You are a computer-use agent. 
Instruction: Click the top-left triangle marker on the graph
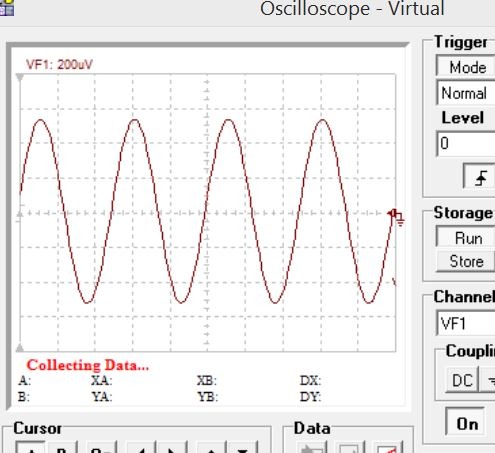[x=20, y=78]
